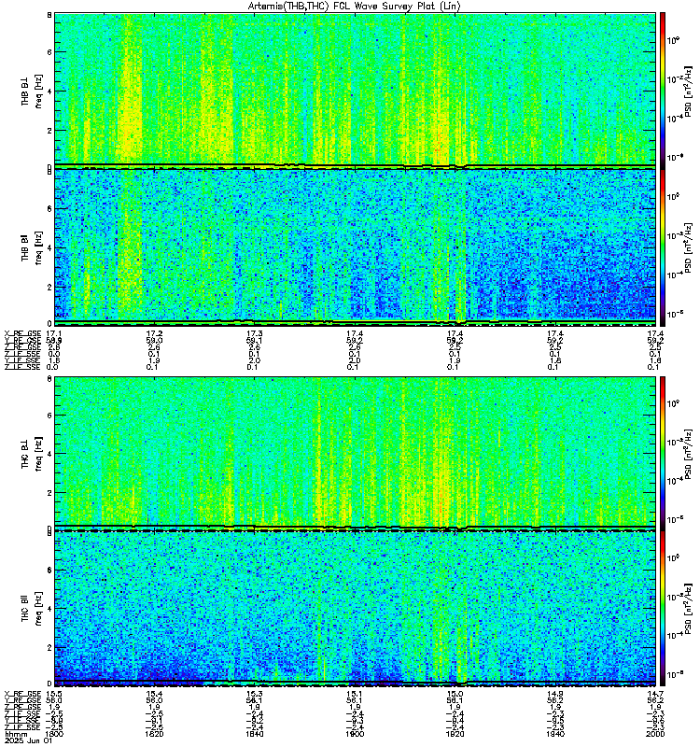Click the PSD color bar beside THB B-parallel panel

pyautogui.click(x=663, y=247)
